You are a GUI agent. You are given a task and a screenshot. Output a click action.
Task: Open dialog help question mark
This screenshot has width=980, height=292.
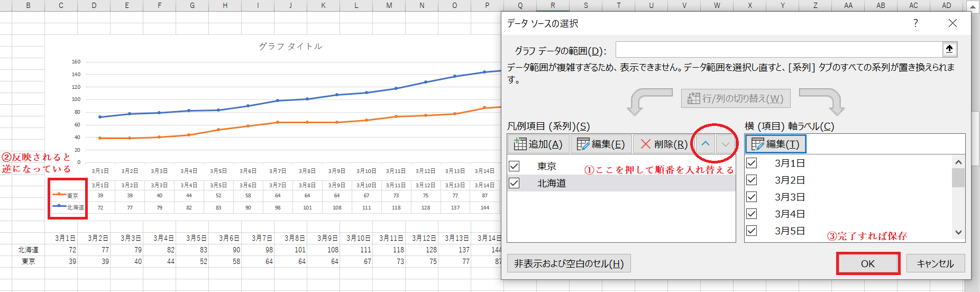point(915,23)
